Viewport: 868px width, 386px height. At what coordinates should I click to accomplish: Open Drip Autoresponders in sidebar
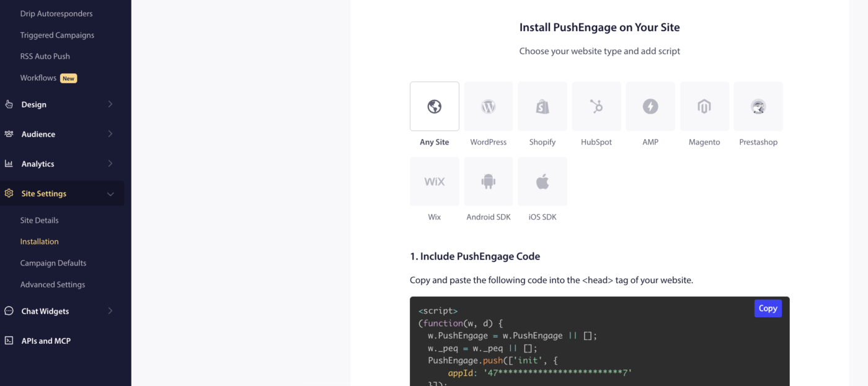point(56,14)
